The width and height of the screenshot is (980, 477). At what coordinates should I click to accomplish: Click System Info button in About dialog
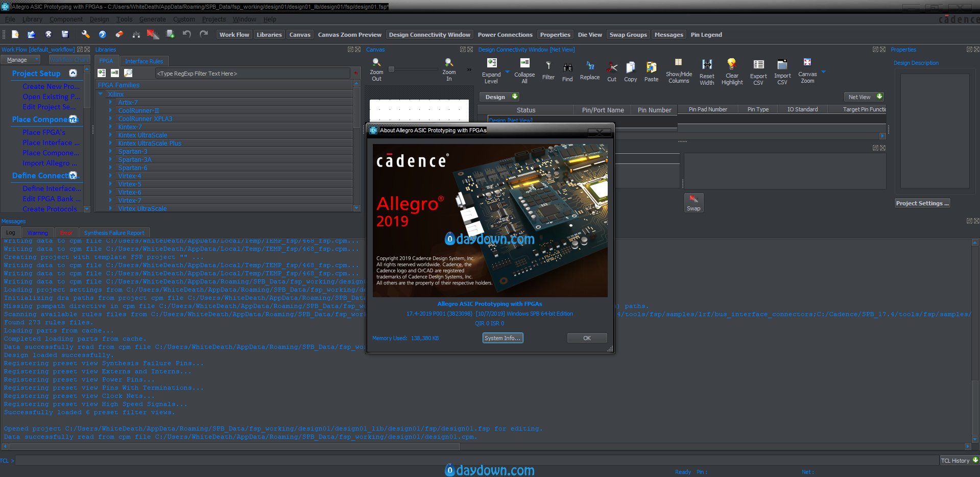[x=503, y=338]
